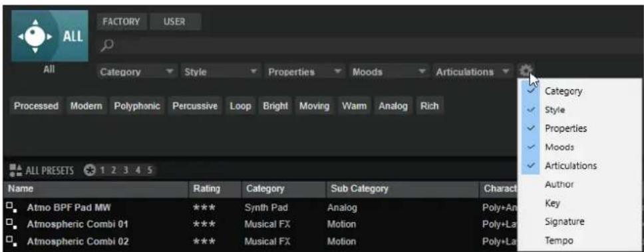Select the Bright tag button

(275, 106)
